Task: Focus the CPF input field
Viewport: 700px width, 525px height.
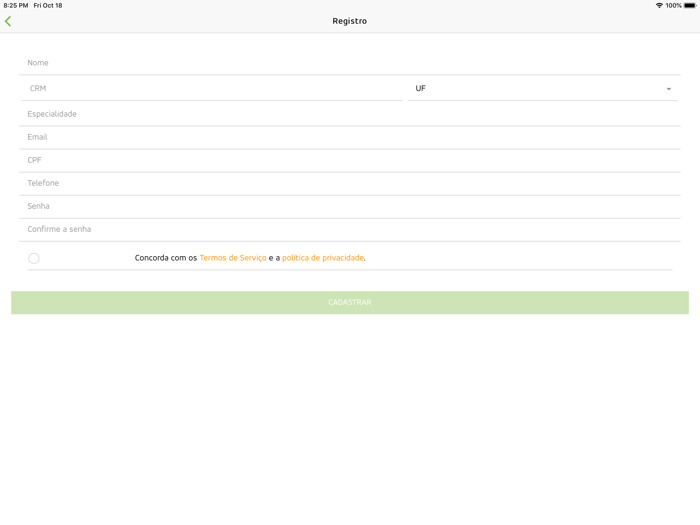Action: [350, 160]
